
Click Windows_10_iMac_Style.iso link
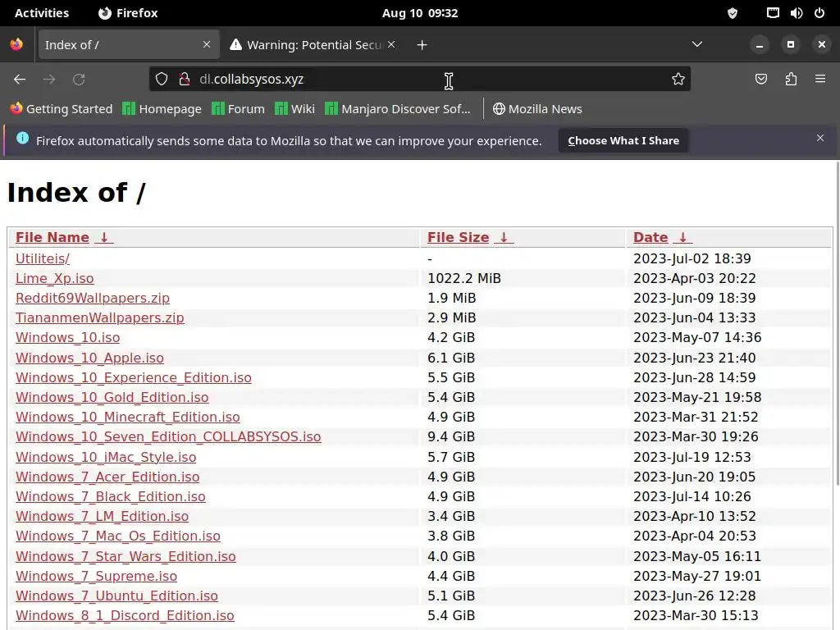pos(106,457)
